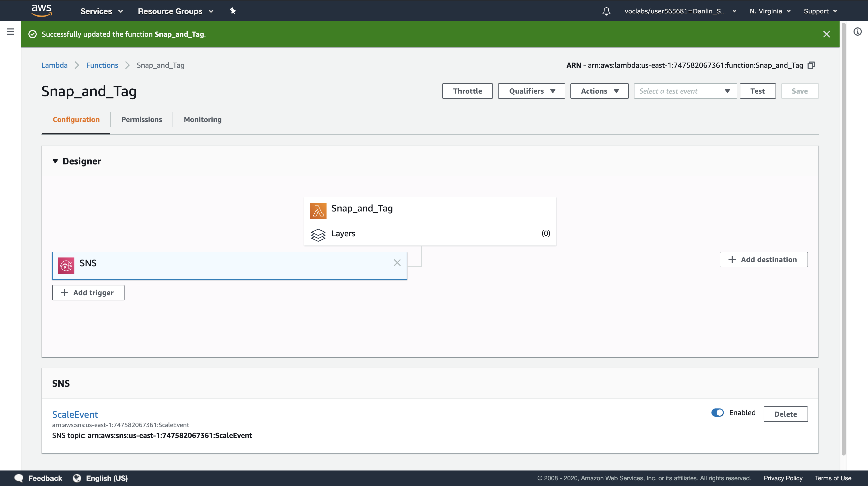Open the Qualifiers dropdown
868x486 pixels.
[x=531, y=91]
